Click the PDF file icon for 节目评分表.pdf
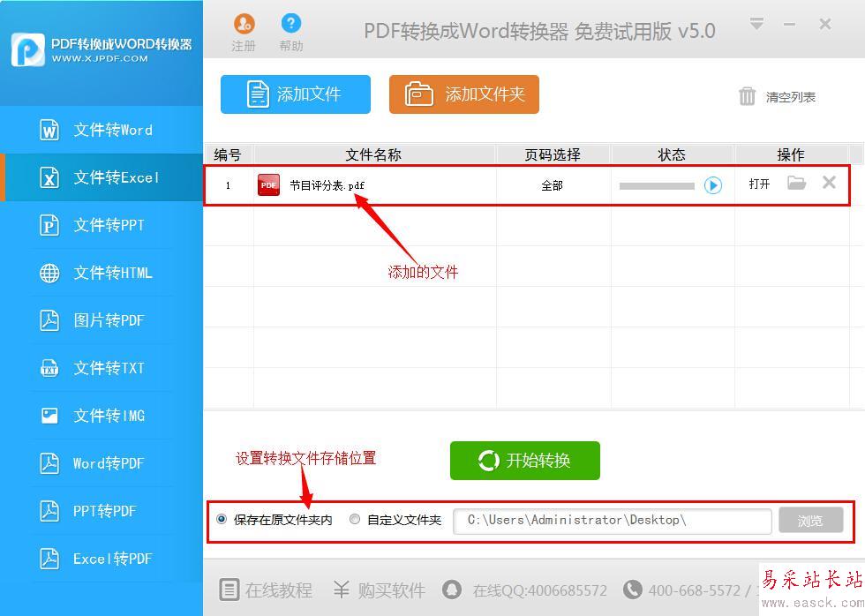865x616 pixels. coord(268,185)
